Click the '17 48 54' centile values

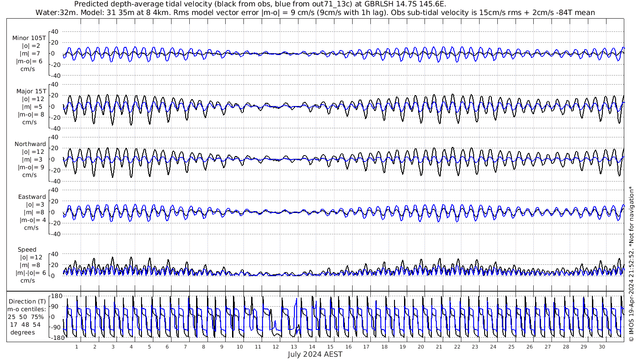(x=25, y=324)
